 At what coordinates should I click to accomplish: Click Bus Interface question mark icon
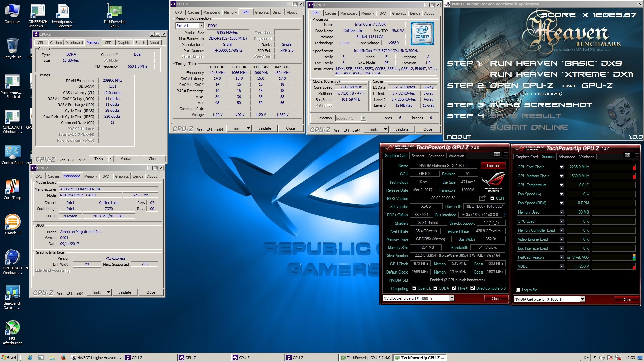[x=504, y=215]
